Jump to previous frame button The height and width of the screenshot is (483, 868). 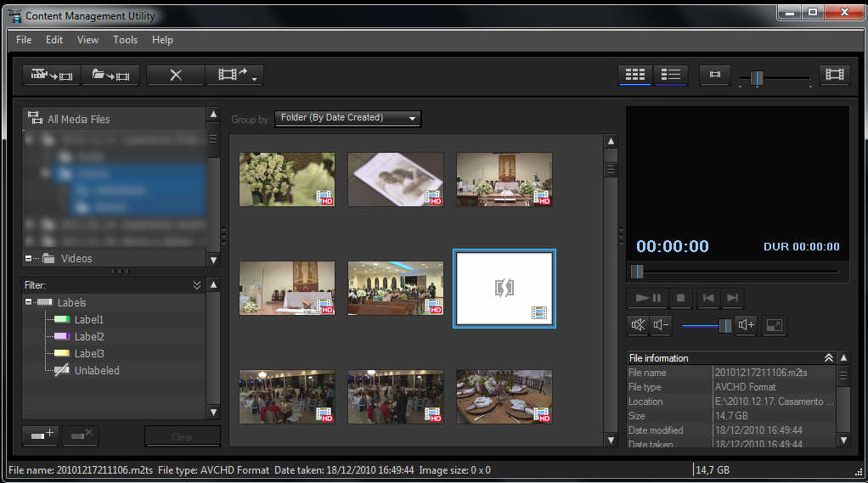tap(708, 298)
